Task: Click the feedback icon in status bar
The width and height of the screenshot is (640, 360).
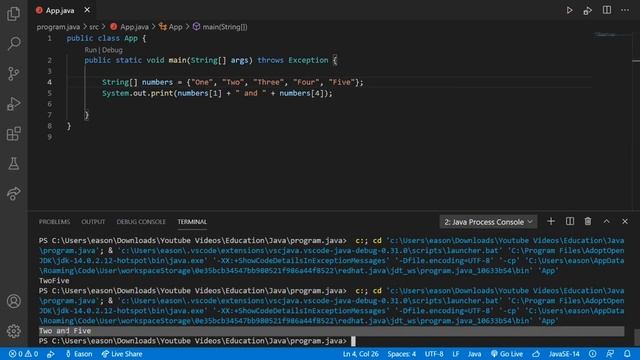Action: click(610, 354)
